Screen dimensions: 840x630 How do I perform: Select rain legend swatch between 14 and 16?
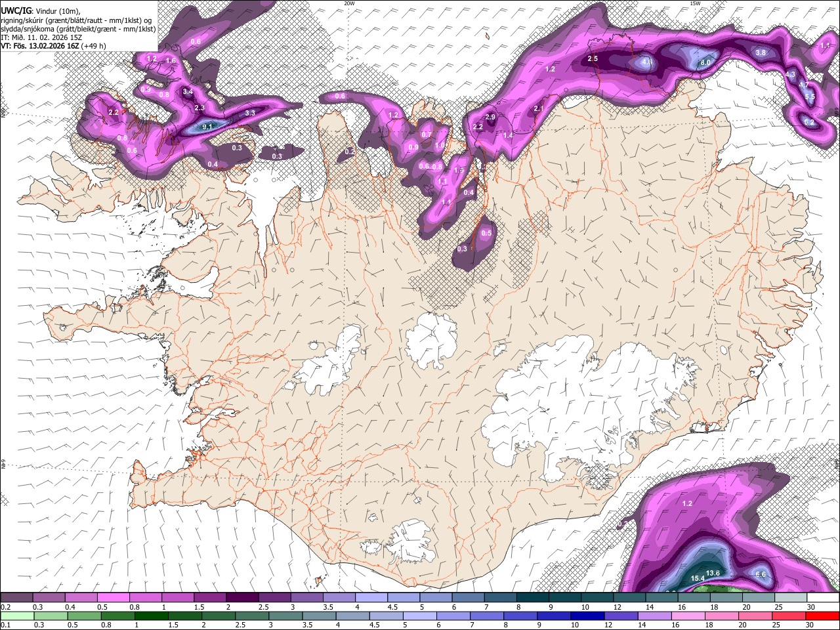[656, 616]
